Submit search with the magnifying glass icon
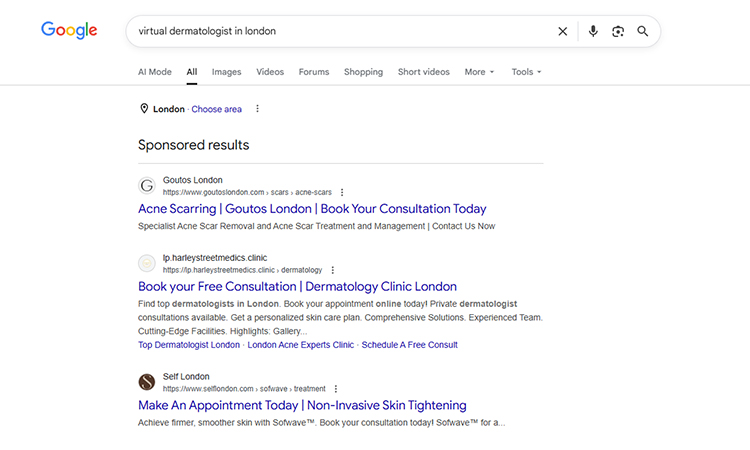Image resolution: width=750 pixels, height=450 pixels. pos(642,32)
